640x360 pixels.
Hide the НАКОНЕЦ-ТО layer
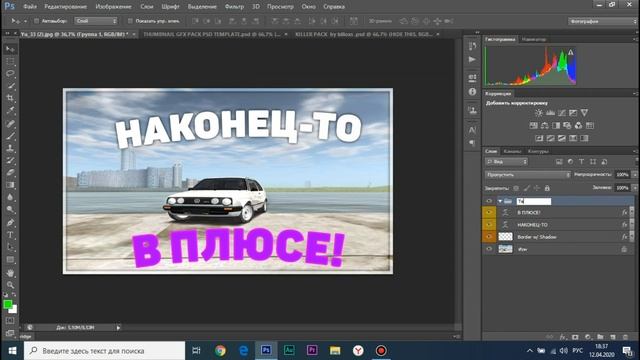[x=489, y=224]
